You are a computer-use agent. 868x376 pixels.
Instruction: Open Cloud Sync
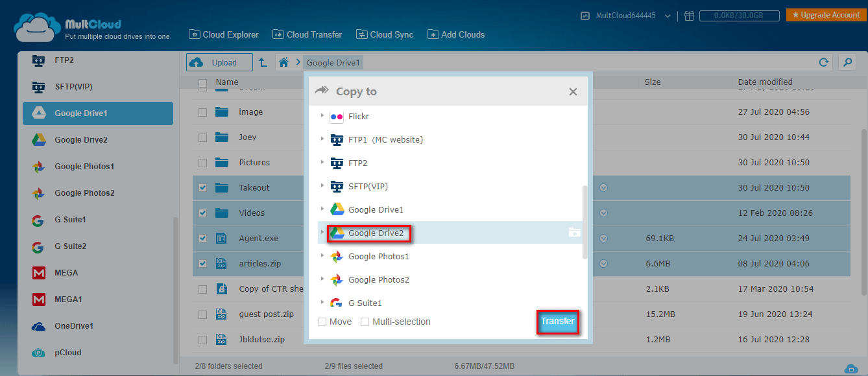coord(384,34)
